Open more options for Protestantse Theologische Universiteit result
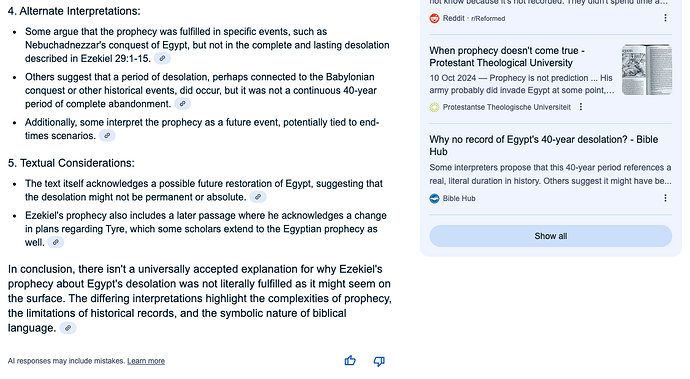 tap(581, 107)
